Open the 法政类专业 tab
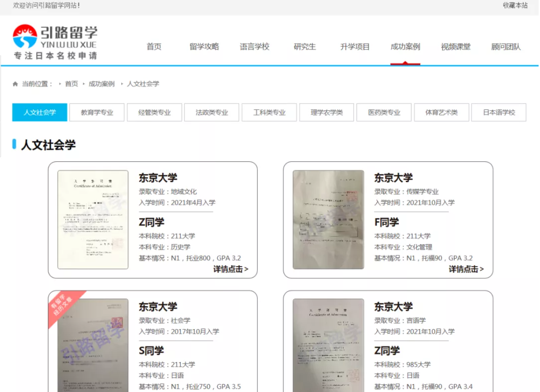Screen dimensions: 540x392 212,112
